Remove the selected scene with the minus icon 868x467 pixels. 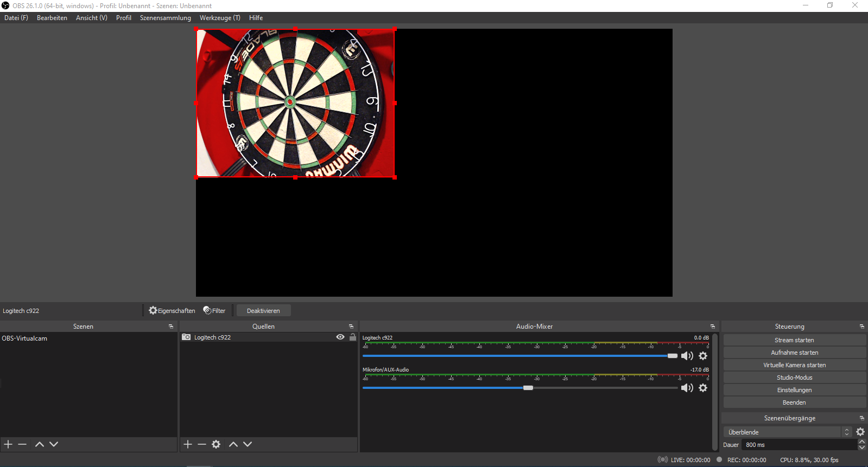click(22, 444)
